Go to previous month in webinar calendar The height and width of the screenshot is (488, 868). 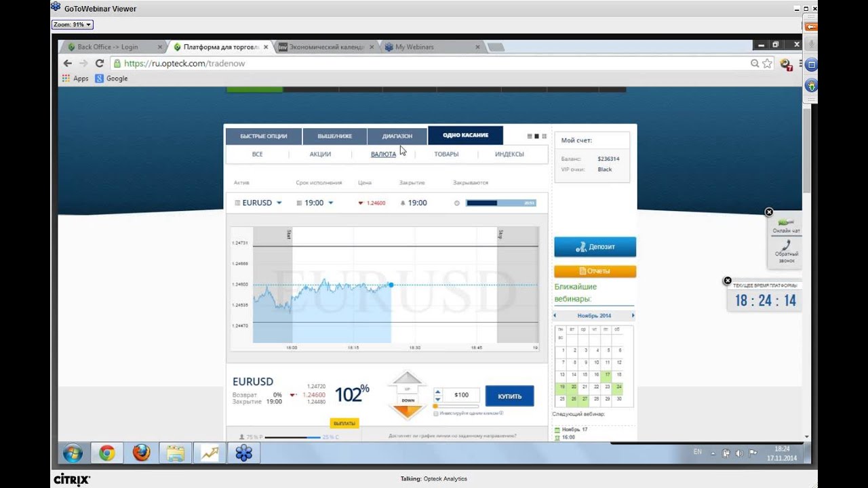pyautogui.click(x=555, y=316)
